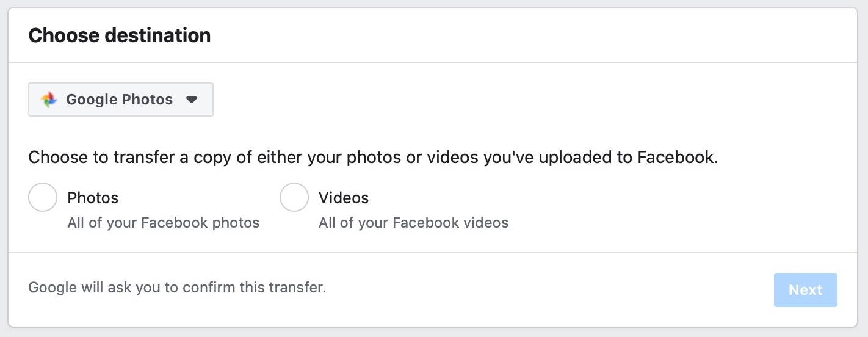This screenshot has height=337, width=868.
Task: Click the word Google in the footer note
Action: pos(52,287)
